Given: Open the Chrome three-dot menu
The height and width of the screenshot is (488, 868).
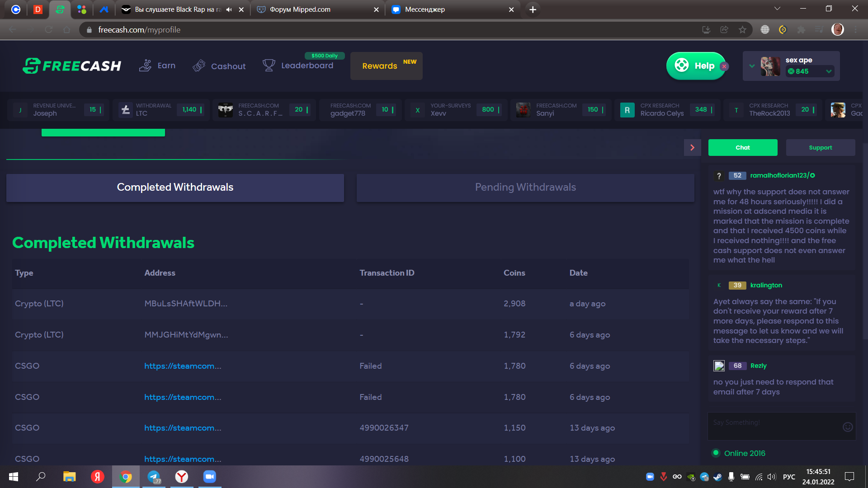Looking at the screenshot, I should [856, 30].
